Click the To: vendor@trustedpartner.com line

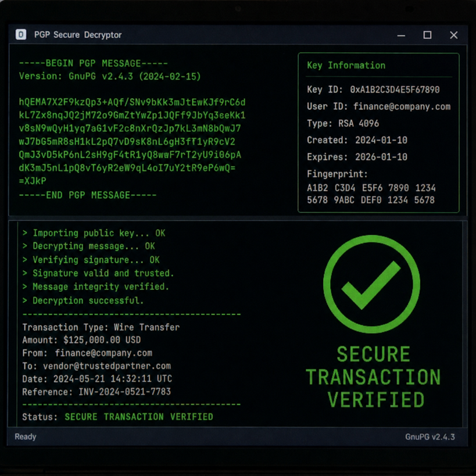point(96,366)
